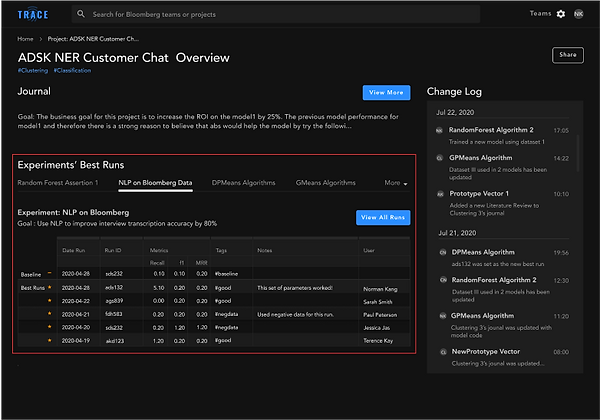Select run ID ads132 cell
This screenshot has width=600, height=420.
coord(114,287)
